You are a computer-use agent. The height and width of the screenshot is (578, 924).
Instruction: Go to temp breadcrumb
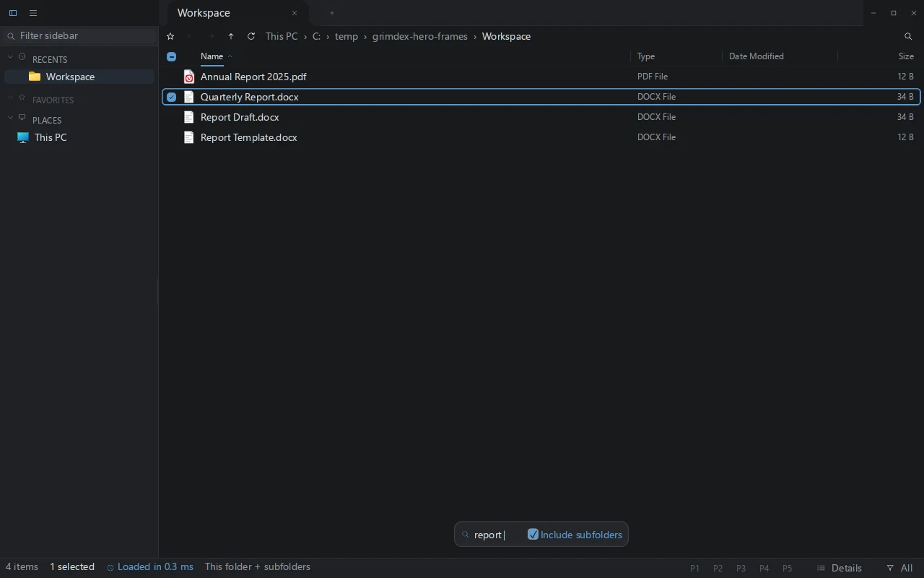coord(346,36)
